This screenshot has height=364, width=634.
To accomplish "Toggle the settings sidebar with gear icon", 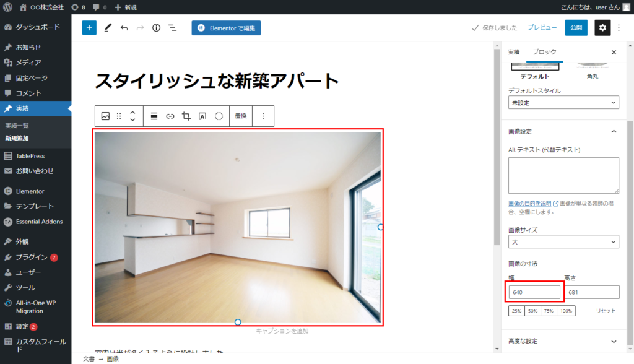I will [x=602, y=28].
